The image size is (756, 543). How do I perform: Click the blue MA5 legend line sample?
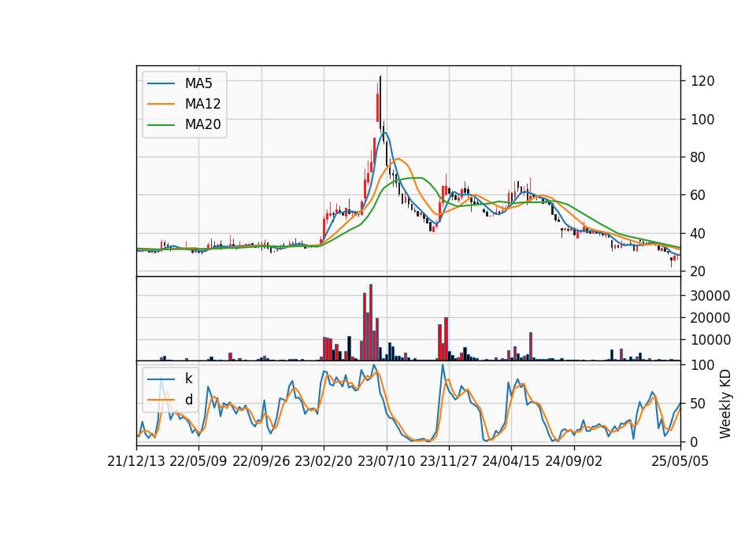(161, 83)
